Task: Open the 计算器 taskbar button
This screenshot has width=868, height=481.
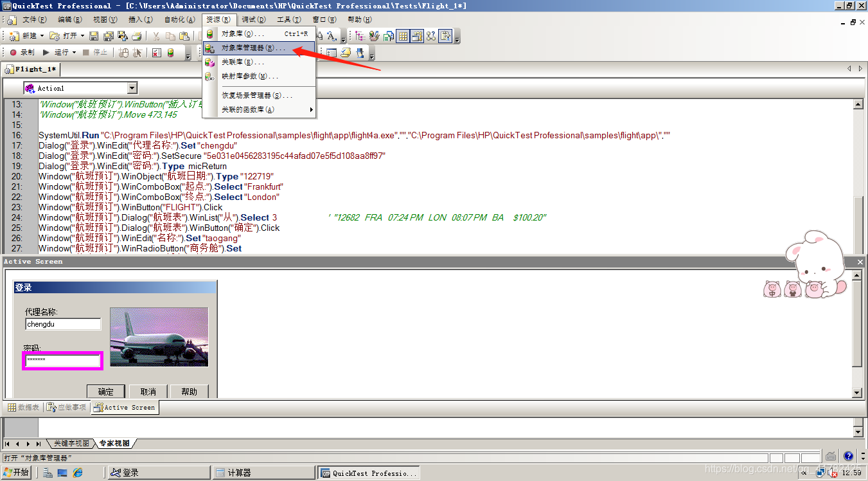Action: (x=263, y=473)
